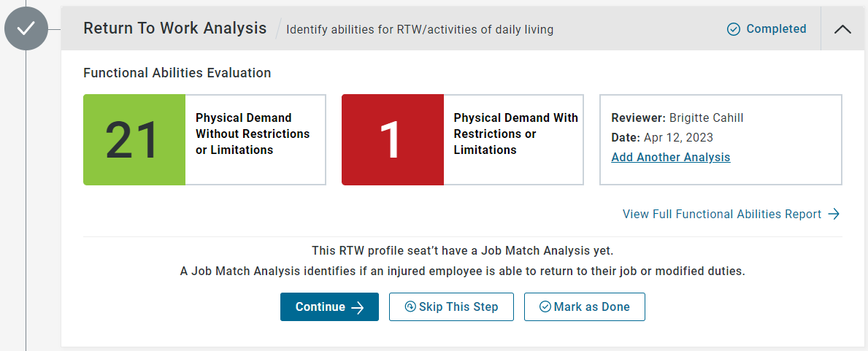Select the green 21 count tile
Screen dimensions: 868x351
click(134, 139)
